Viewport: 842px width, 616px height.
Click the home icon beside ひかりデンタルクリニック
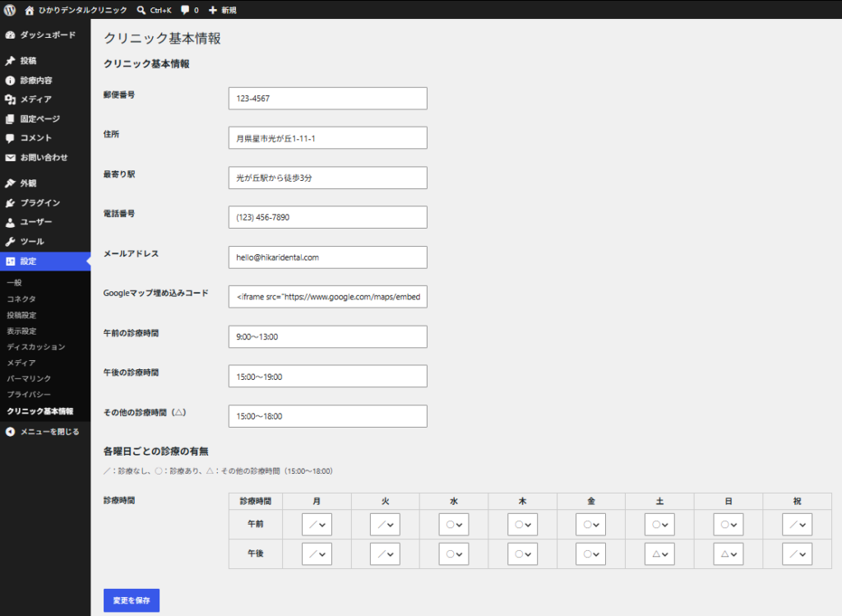[30, 10]
